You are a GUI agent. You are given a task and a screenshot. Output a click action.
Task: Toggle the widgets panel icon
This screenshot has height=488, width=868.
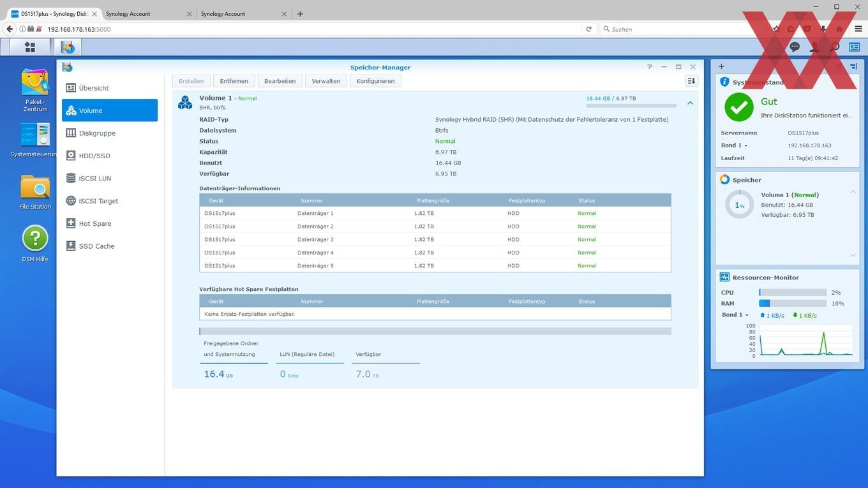tap(854, 47)
